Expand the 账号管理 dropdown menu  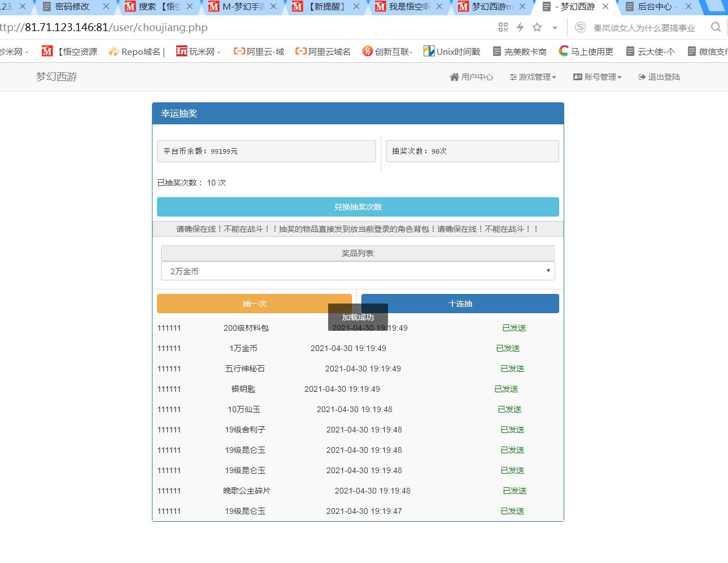[598, 77]
